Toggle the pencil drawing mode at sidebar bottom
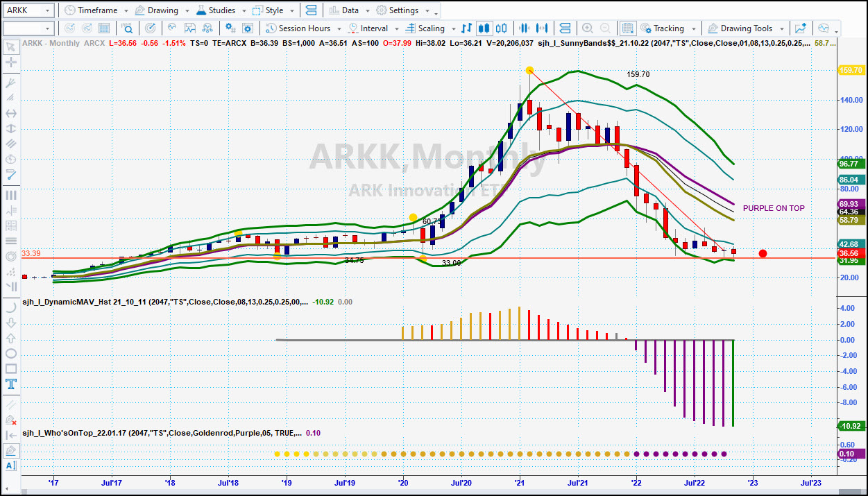Viewport: 868px width, 496px height. click(x=11, y=450)
